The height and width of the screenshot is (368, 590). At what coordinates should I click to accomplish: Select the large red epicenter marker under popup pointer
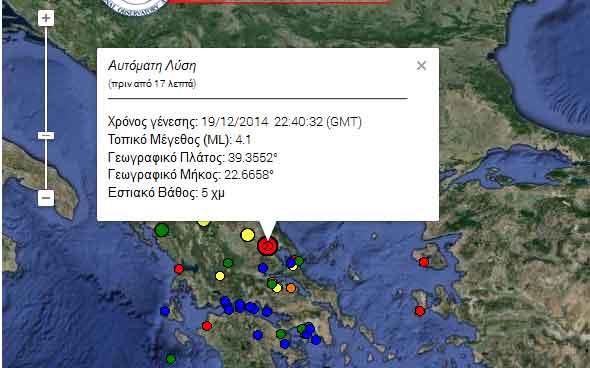click(267, 246)
